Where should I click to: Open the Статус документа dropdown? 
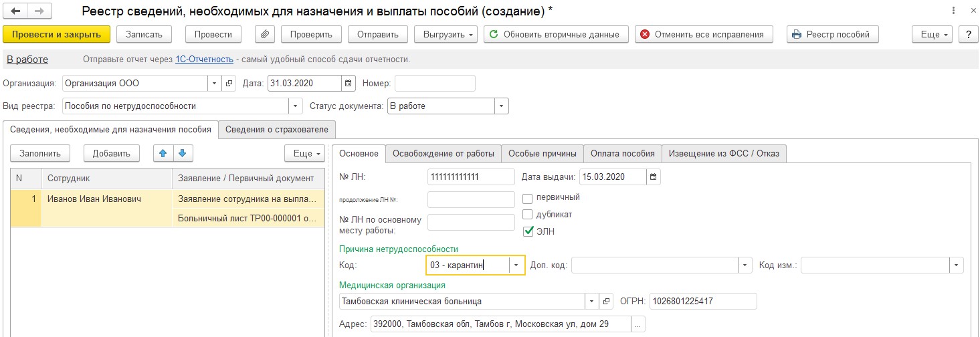tap(502, 106)
